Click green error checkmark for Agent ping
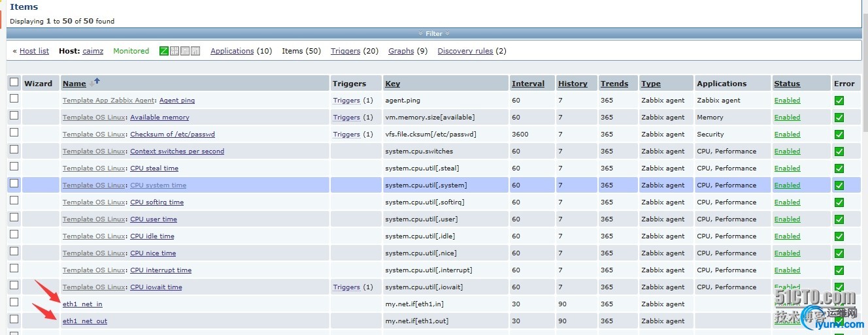Image resolution: width=868 pixels, height=335 pixels. pos(839,101)
